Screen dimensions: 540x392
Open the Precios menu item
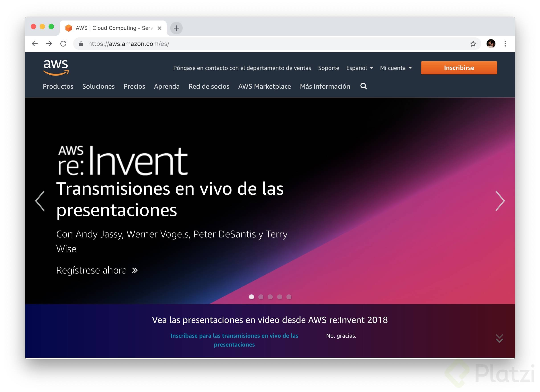[134, 86]
